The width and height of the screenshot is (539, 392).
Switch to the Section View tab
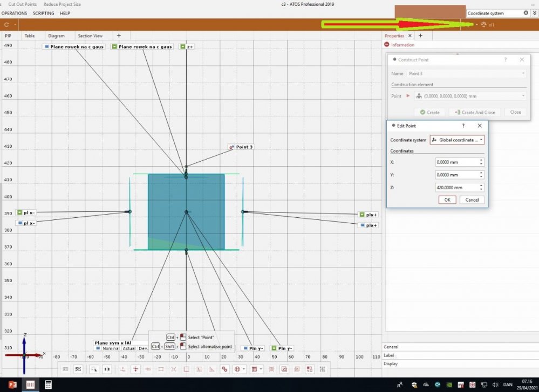[90, 36]
